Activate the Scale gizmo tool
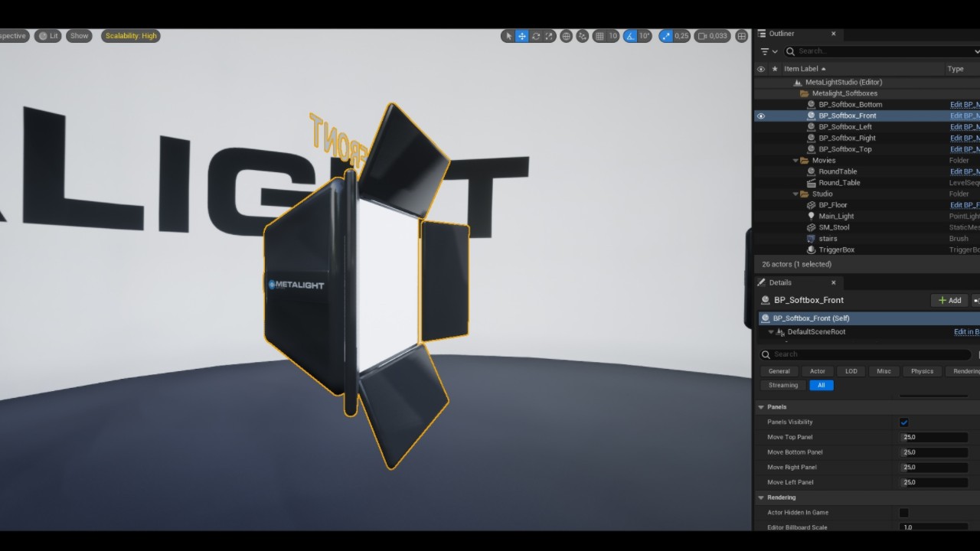This screenshot has height=551, width=980. pyautogui.click(x=549, y=36)
